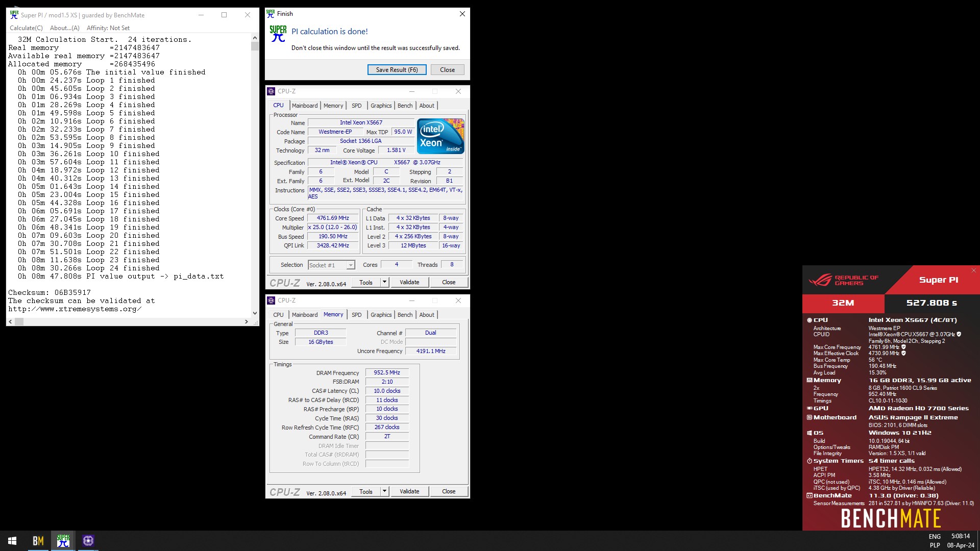Screen dimensions: 980x551
Task: Open CPU-Z taskbar icon
Action: 88,541
